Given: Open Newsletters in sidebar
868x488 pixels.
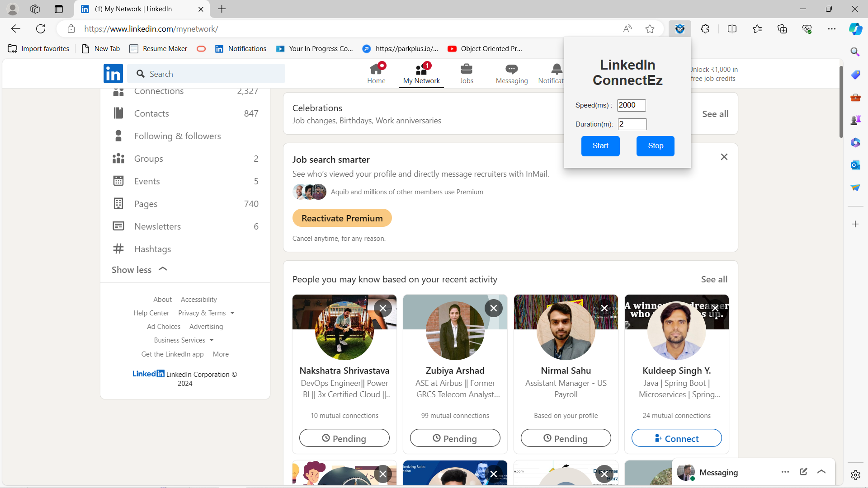Looking at the screenshot, I should [x=185, y=226].
